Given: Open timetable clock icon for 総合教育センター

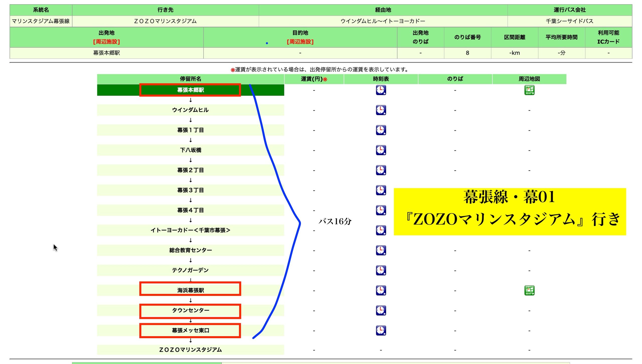Looking at the screenshot, I should click(x=381, y=250).
